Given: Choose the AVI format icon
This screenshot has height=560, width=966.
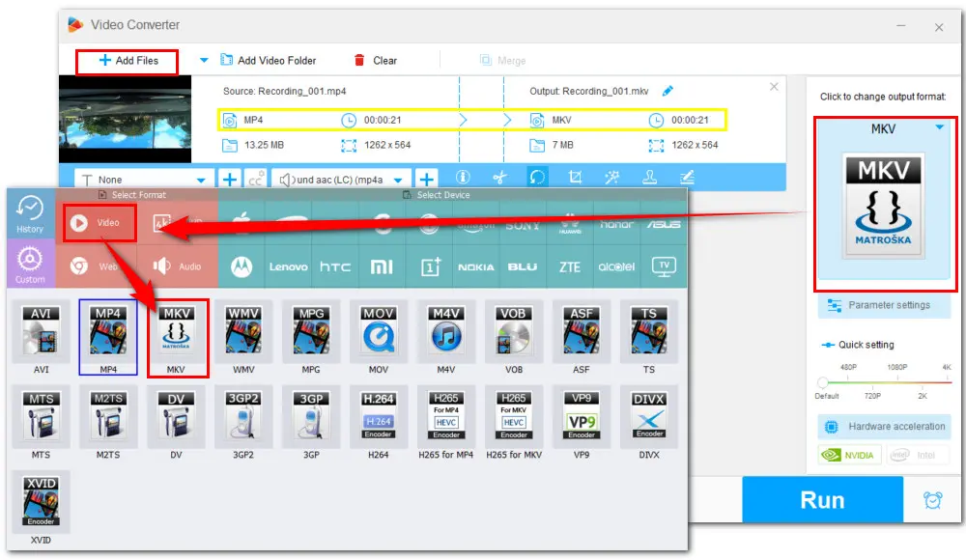Looking at the screenshot, I should [x=41, y=331].
